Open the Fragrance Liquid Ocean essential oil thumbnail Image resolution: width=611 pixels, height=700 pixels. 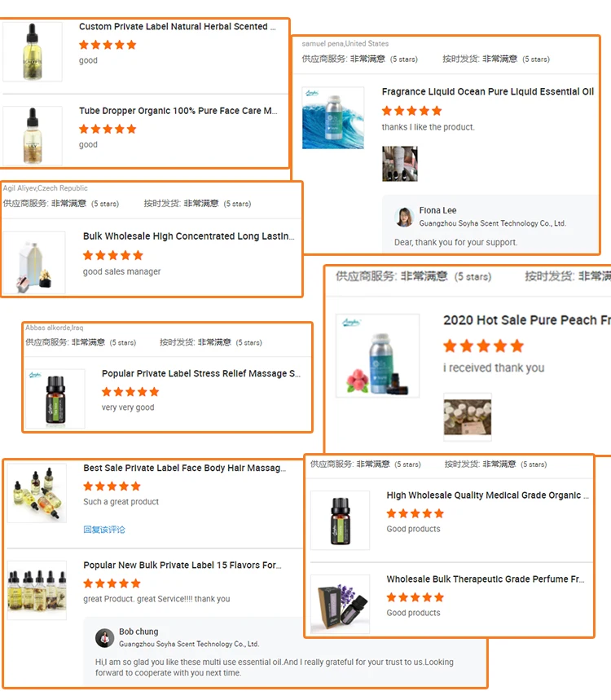click(333, 118)
